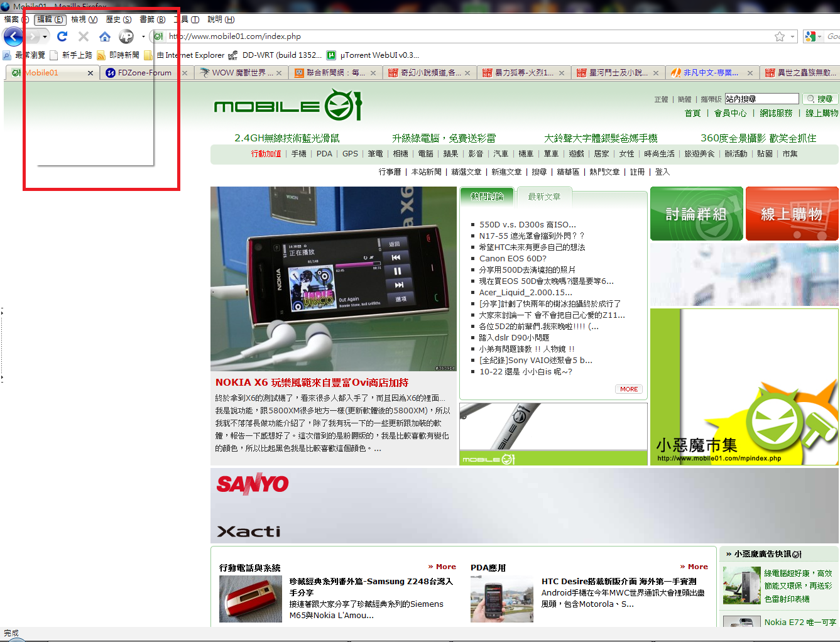Screen dimensions: 840x642
Task: Click the browser Back arrow button
Action: click(x=13, y=36)
